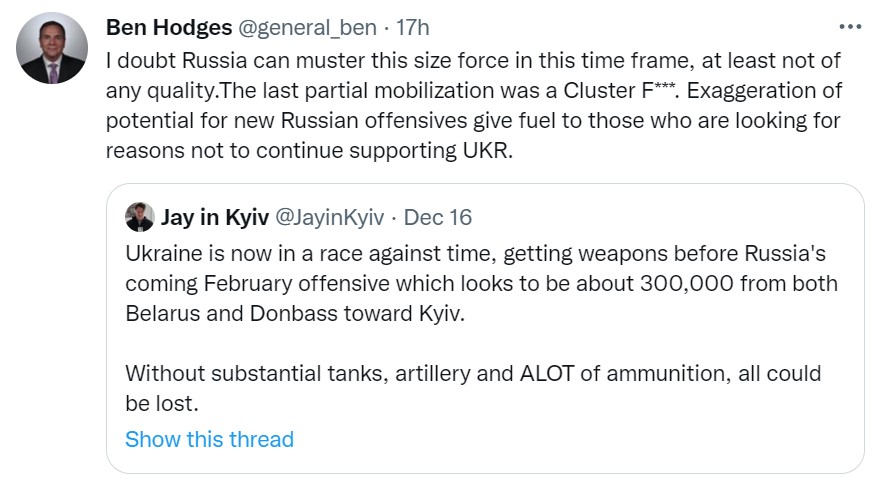Open the tweet's three-dot more options menu

click(849, 25)
